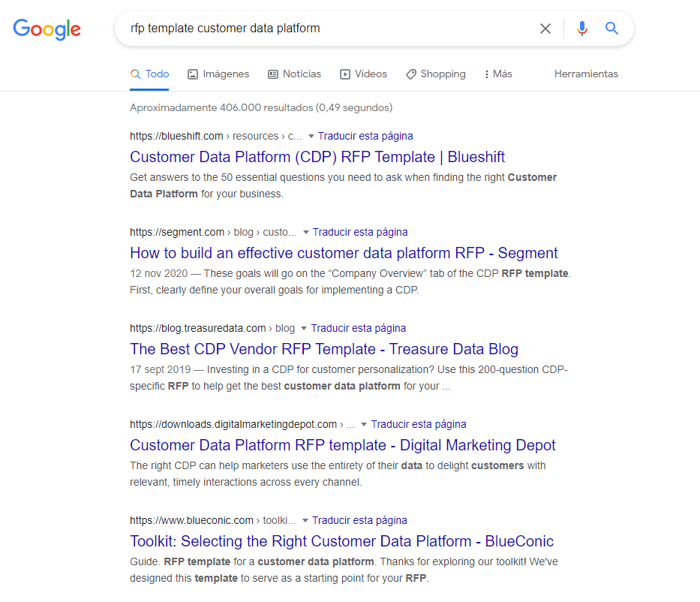Open dropdown arrow beside blueconic.com URL
The height and width of the screenshot is (602, 700).
pyautogui.click(x=305, y=520)
